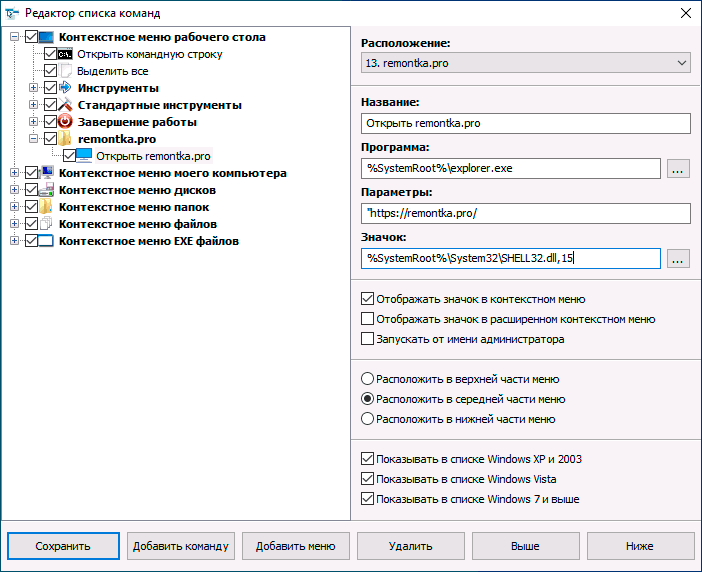Move item up with Выше button

point(526,546)
